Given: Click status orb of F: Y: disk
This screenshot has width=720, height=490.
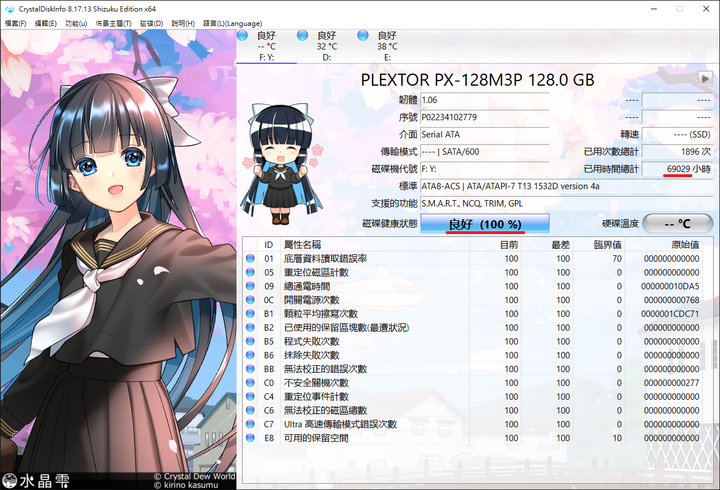Looking at the screenshot, I should click(x=242, y=35).
